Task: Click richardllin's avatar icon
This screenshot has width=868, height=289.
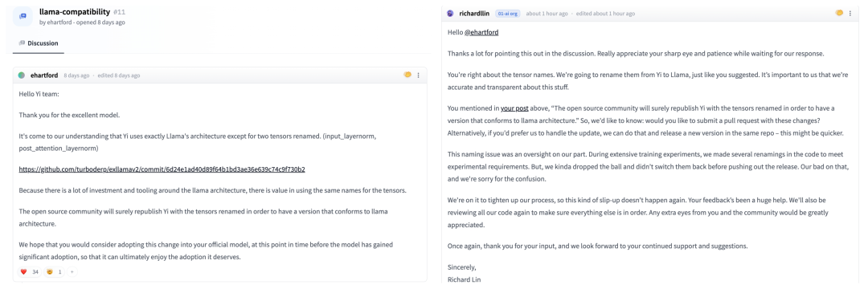Action: pyautogui.click(x=450, y=14)
